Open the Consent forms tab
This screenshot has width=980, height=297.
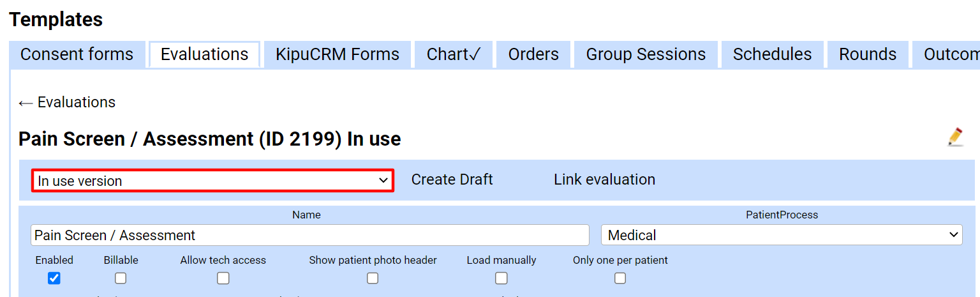click(x=77, y=54)
